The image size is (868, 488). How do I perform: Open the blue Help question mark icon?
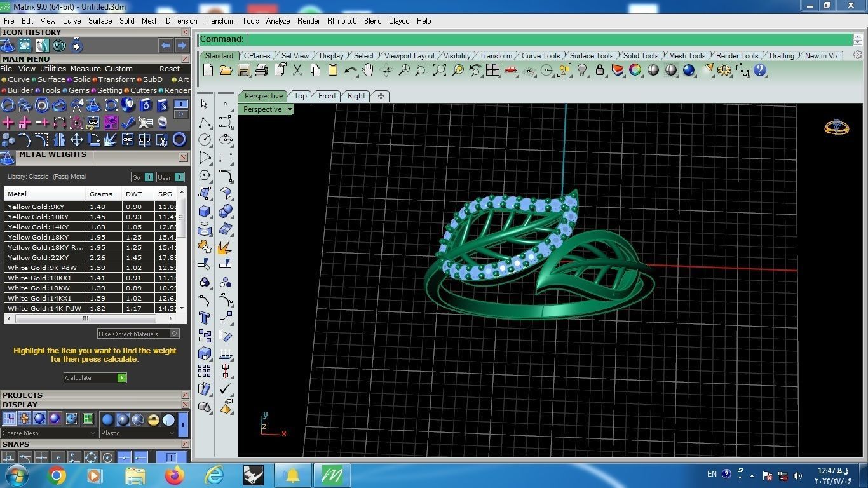pyautogui.click(x=759, y=71)
